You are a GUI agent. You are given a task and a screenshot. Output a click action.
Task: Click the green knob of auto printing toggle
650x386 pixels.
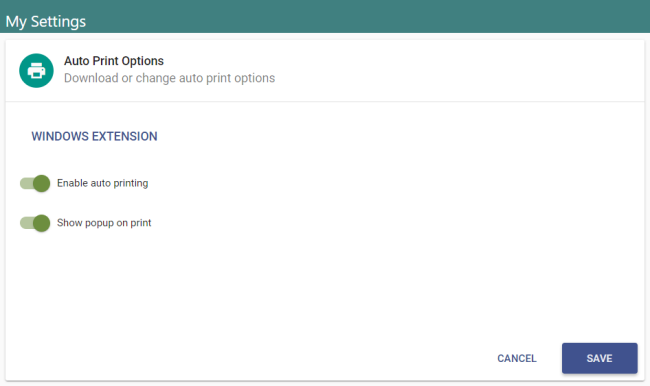click(x=41, y=183)
